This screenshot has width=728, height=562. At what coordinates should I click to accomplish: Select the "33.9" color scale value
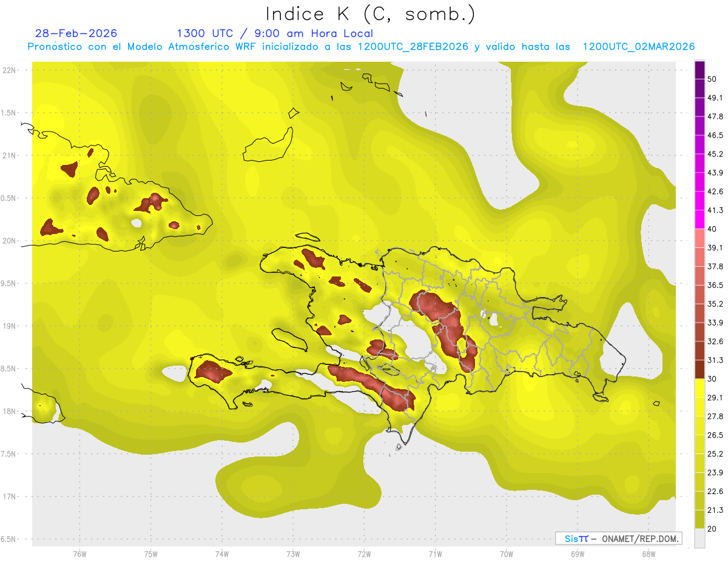pyautogui.click(x=716, y=323)
